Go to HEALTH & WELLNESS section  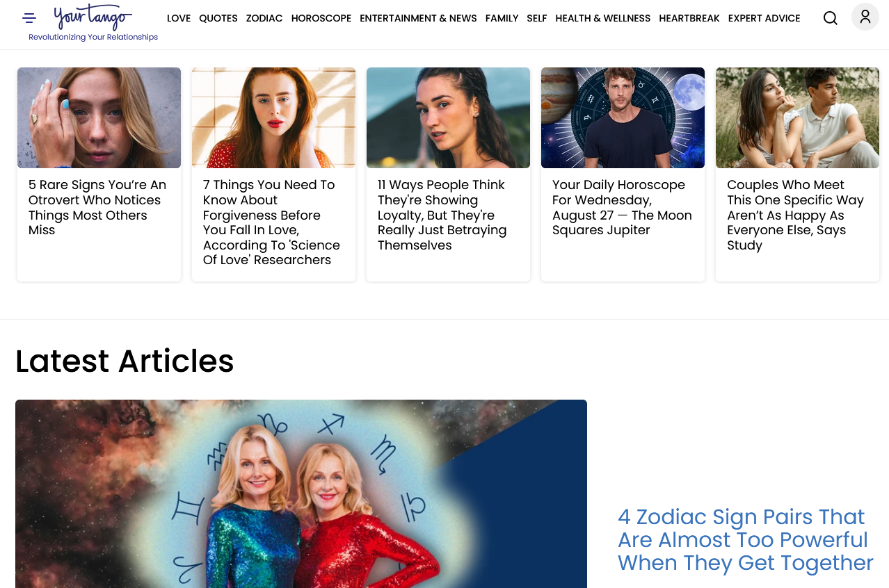tap(603, 18)
